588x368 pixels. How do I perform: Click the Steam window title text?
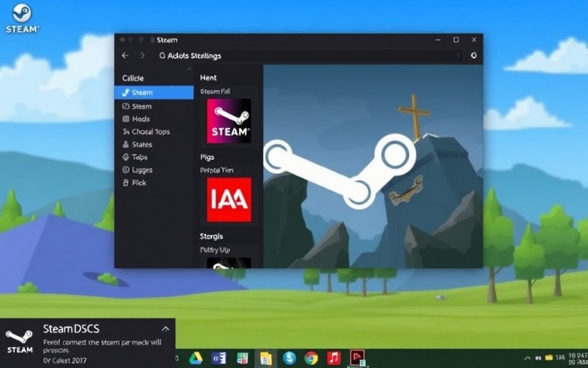pyautogui.click(x=167, y=40)
